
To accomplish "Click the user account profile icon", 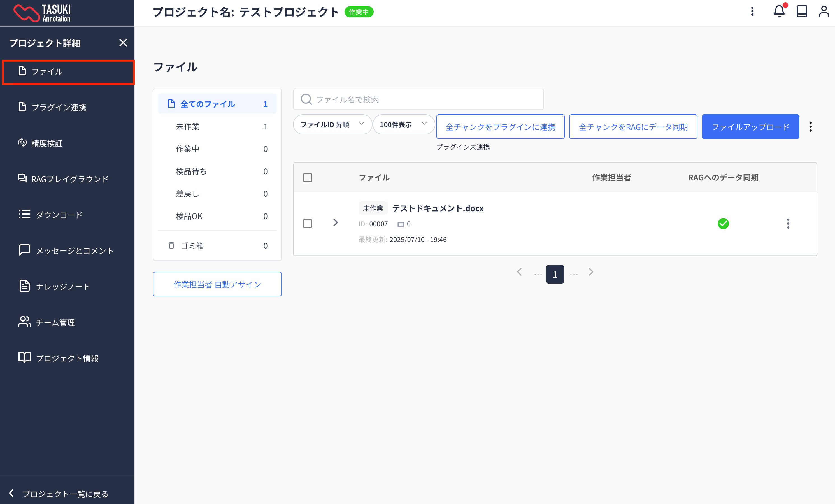I will (x=824, y=11).
